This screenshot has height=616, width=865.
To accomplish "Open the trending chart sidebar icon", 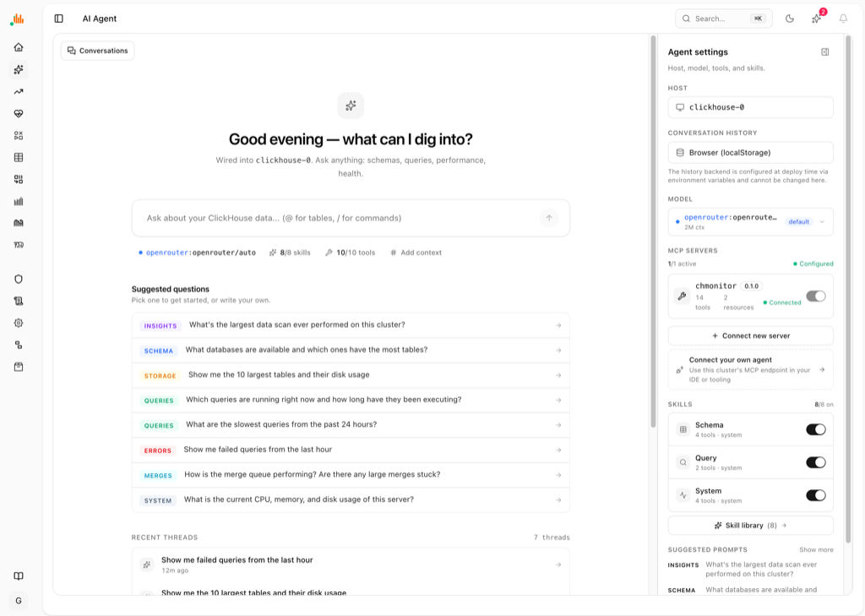I will (x=19, y=91).
